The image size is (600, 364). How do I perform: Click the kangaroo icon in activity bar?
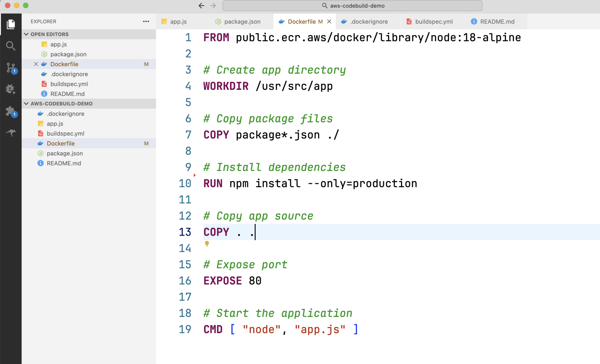tap(11, 132)
